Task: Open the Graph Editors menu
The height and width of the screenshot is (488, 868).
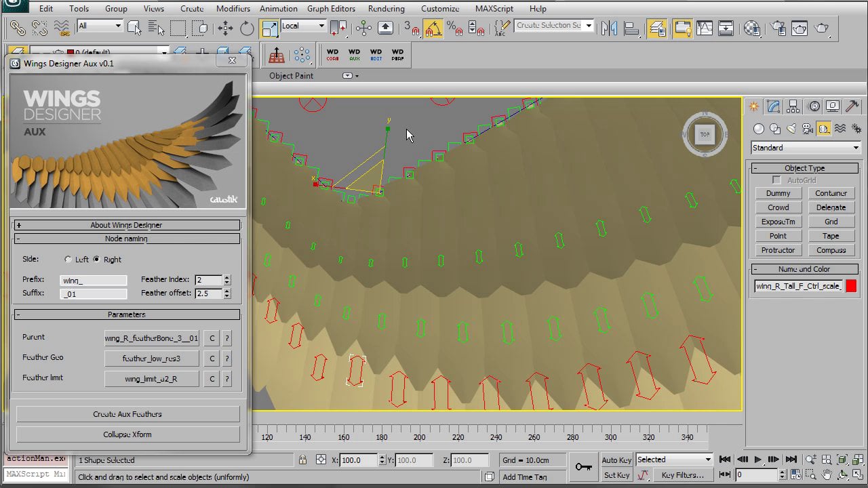Action: point(331,9)
